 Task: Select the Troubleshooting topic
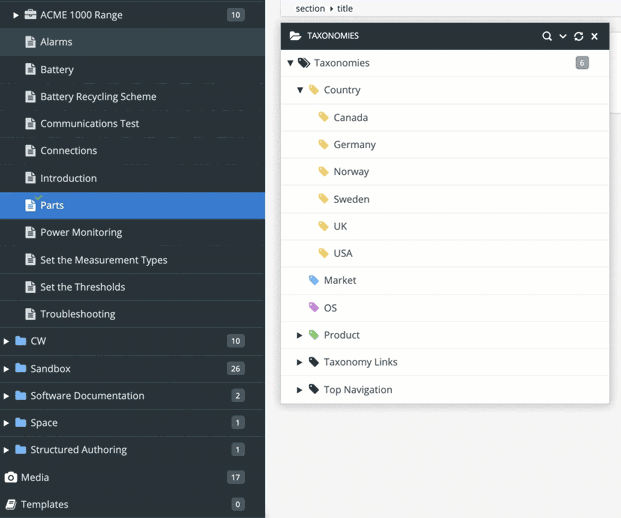point(77,314)
